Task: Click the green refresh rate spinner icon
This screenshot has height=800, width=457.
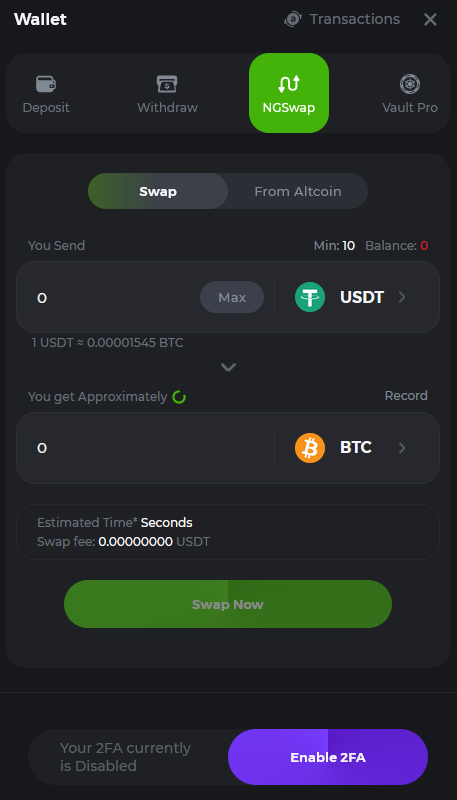Action: tap(179, 397)
